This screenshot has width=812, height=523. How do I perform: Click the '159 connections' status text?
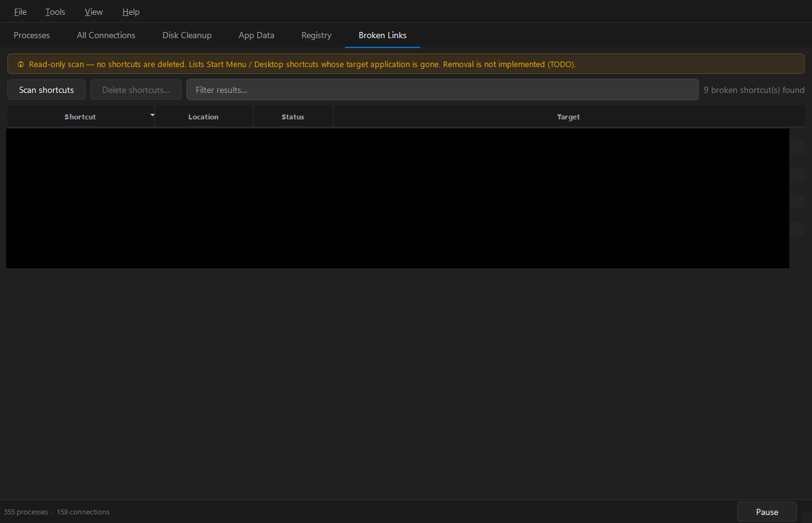[83, 512]
